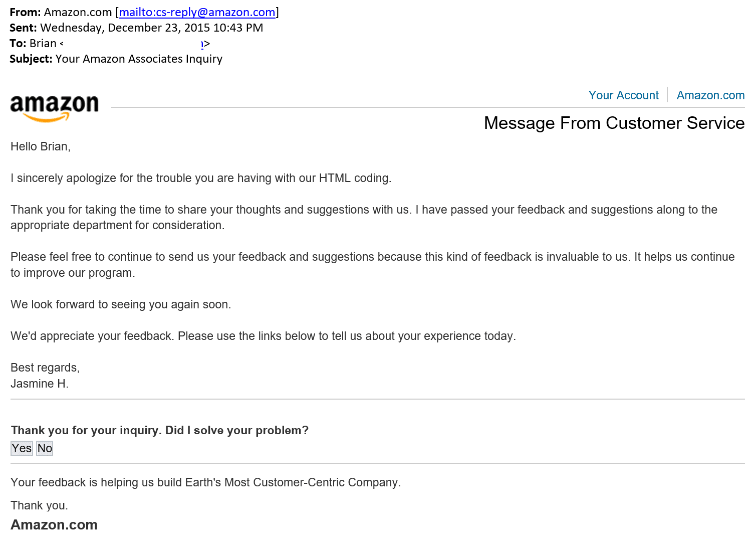Click the Best regards closing line
The image size is (756, 540).
[45, 368]
